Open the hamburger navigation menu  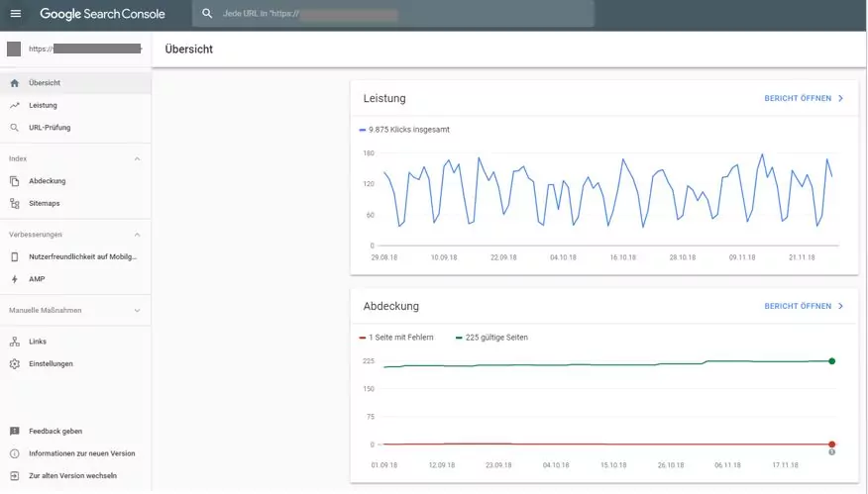pos(16,13)
